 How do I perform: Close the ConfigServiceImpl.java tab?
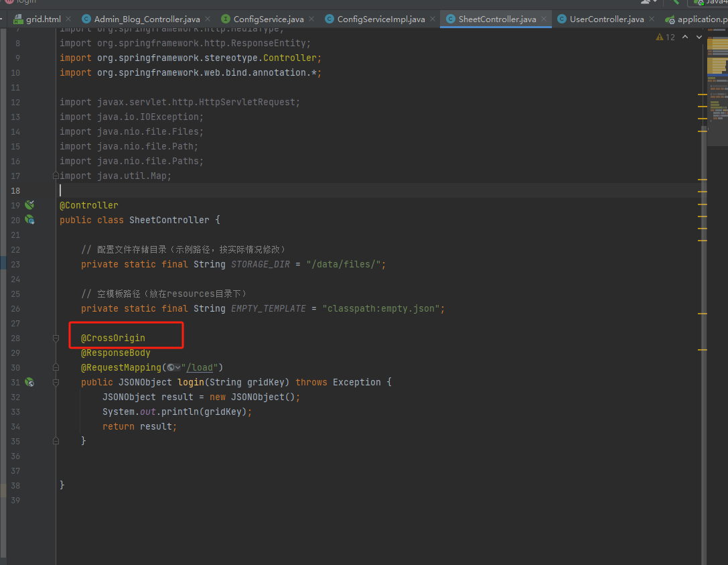click(x=433, y=19)
